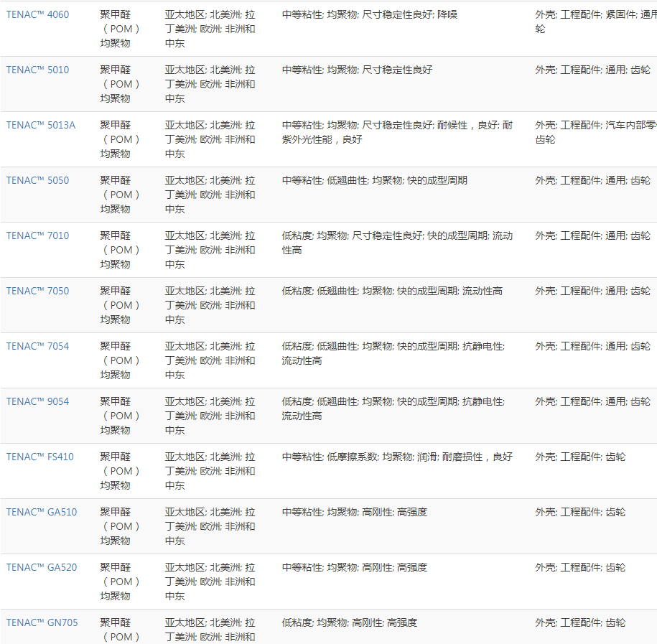This screenshot has height=644, width=657.
Task: Open TENAC™ 7010 details
Action: tap(38, 235)
